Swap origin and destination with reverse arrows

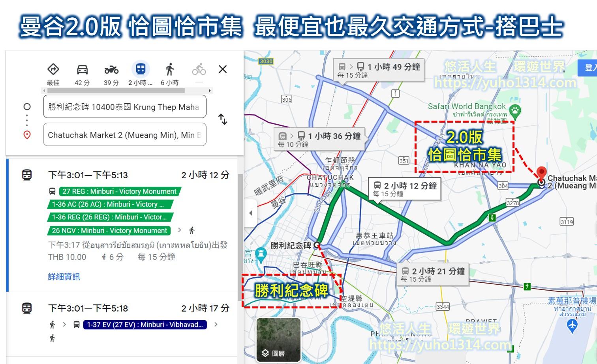tap(223, 119)
